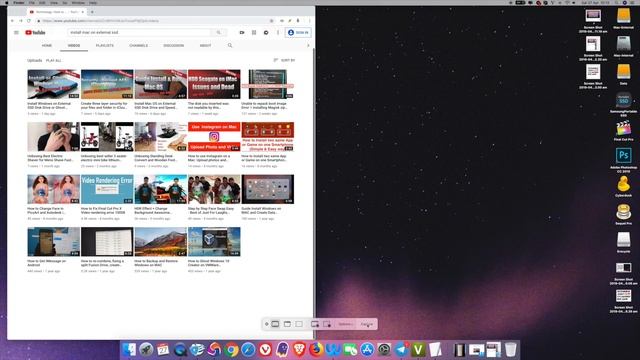Viewport: 640px width, 360px height.
Task: Choose Capture Selected Portion in screenshot toolbar
Action: 299,324
